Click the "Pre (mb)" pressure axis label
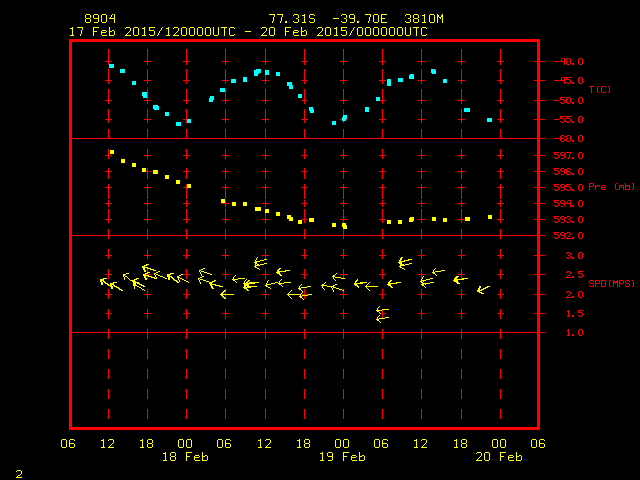Viewport: 640px width, 480px height. click(x=611, y=187)
